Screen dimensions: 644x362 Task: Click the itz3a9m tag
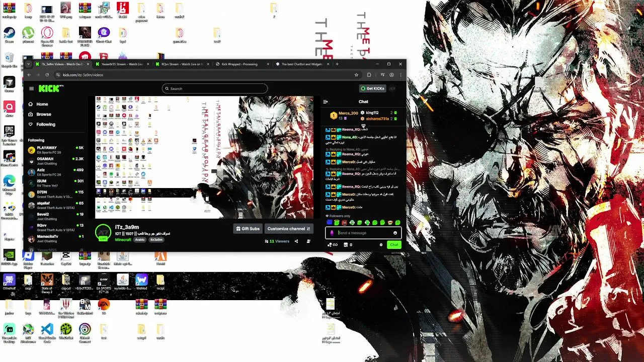156,240
